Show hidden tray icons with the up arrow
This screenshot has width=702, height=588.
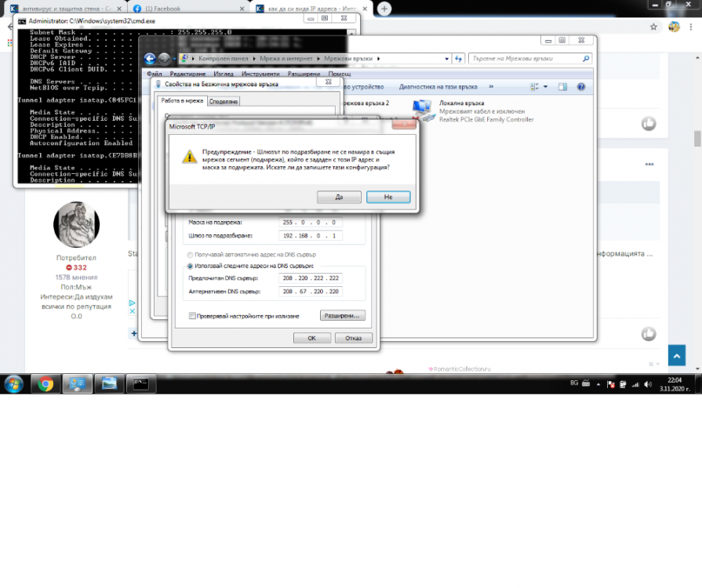598,384
